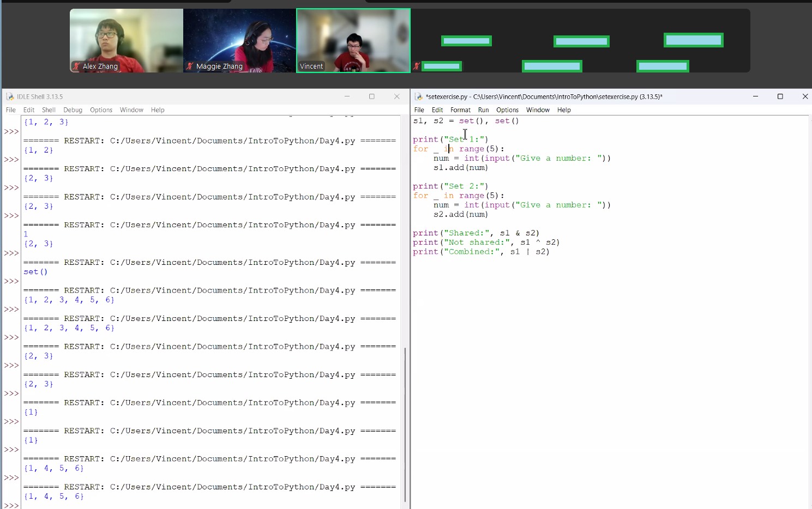Click the 's1.add(num)' line
812x509 pixels.
(461, 168)
